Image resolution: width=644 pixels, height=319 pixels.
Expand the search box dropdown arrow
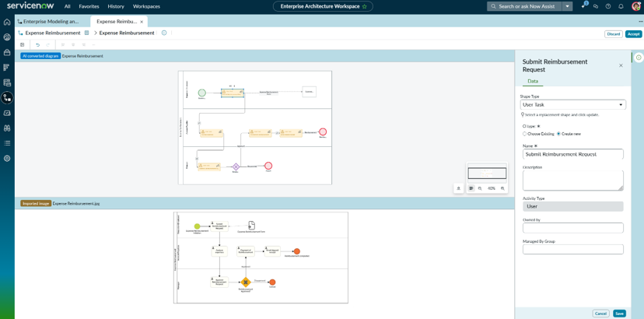point(567,6)
